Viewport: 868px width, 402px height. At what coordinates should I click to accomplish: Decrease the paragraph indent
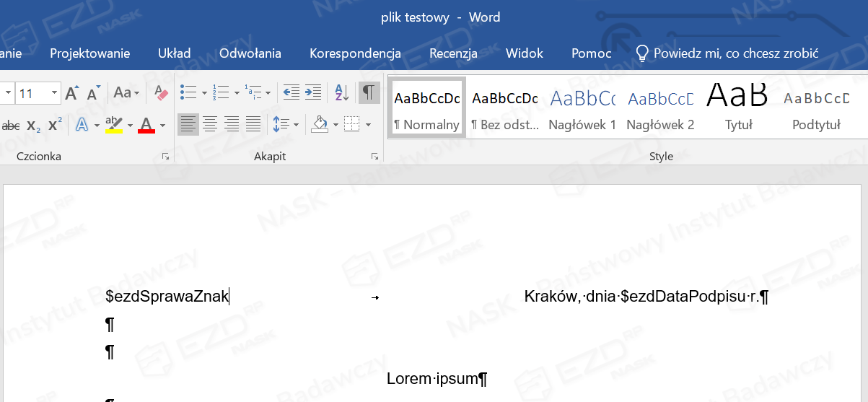291,93
